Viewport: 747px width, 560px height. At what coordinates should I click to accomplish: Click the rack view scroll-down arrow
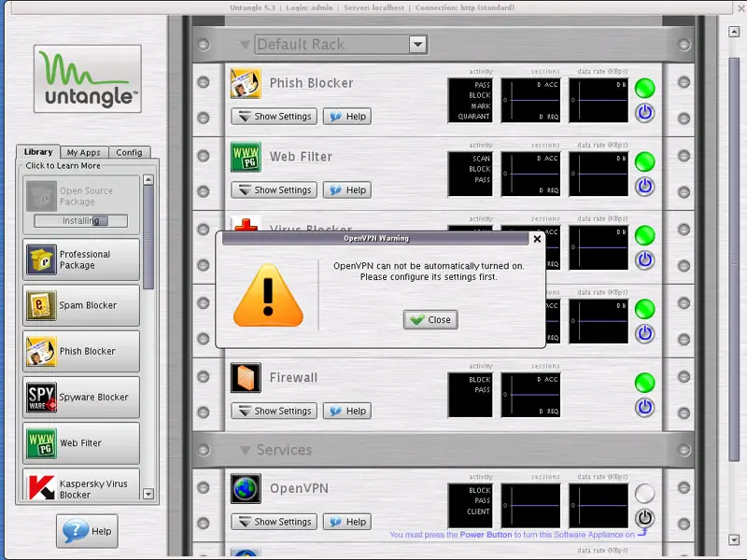[x=734, y=539]
